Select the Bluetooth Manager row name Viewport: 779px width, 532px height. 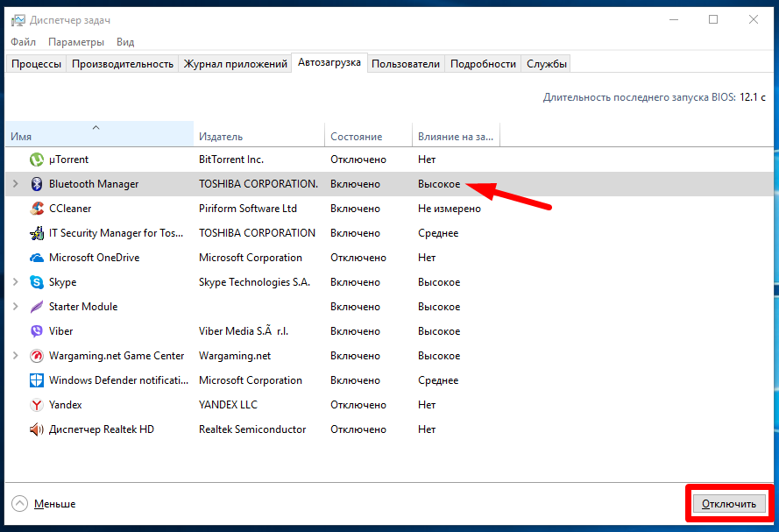[x=94, y=184]
